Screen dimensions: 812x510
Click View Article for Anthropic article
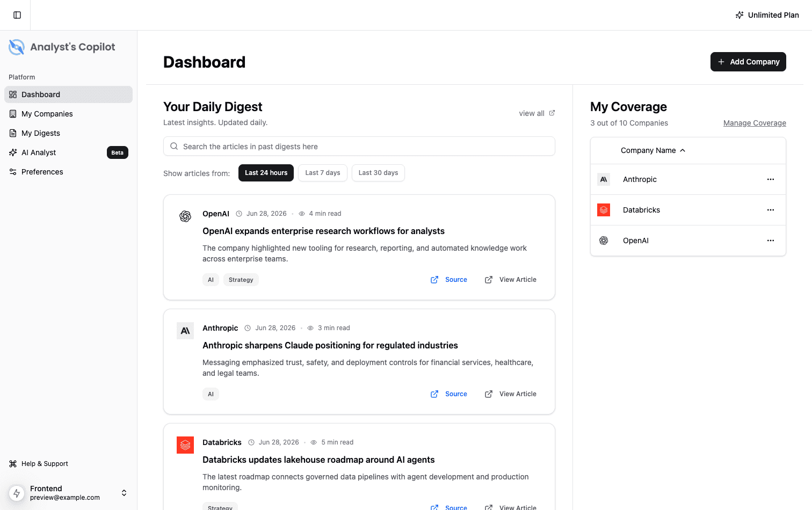point(511,394)
